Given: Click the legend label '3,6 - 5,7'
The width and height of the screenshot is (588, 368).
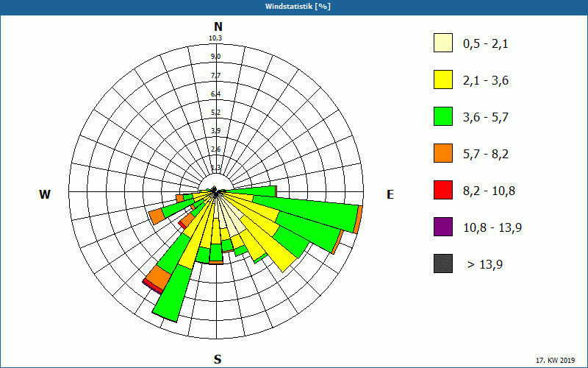Looking at the screenshot, I should point(486,118).
